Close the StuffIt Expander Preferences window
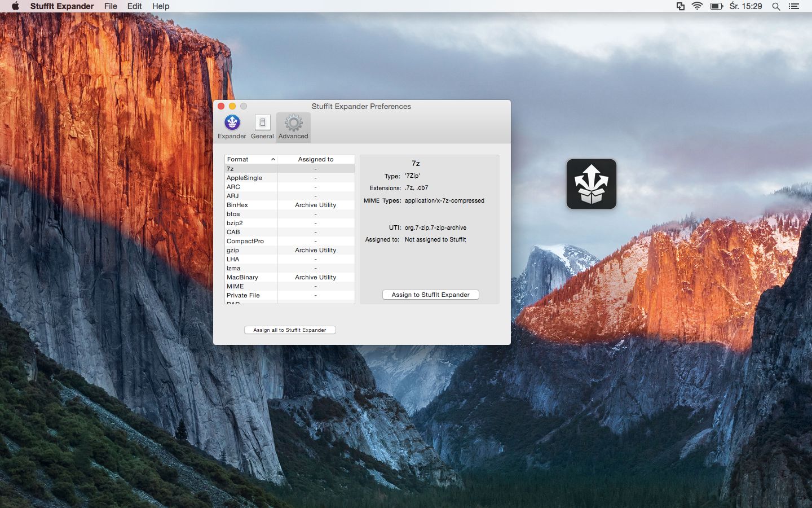Screen dimensions: 812x508 pyautogui.click(x=221, y=106)
